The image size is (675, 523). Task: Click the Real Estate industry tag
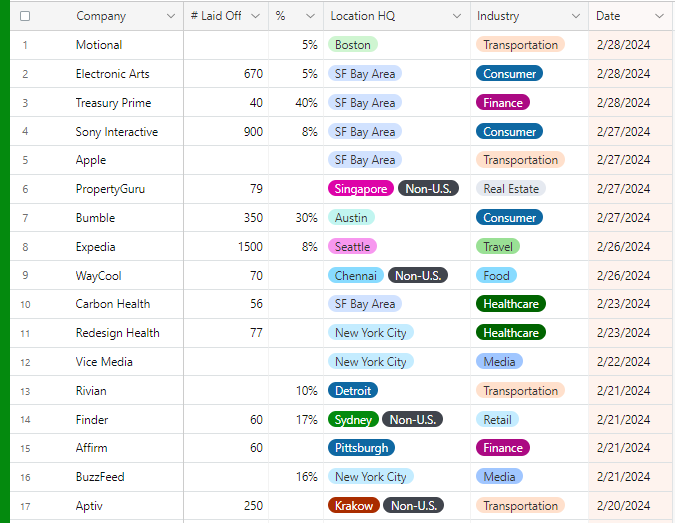pyautogui.click(x=511, y=189)
